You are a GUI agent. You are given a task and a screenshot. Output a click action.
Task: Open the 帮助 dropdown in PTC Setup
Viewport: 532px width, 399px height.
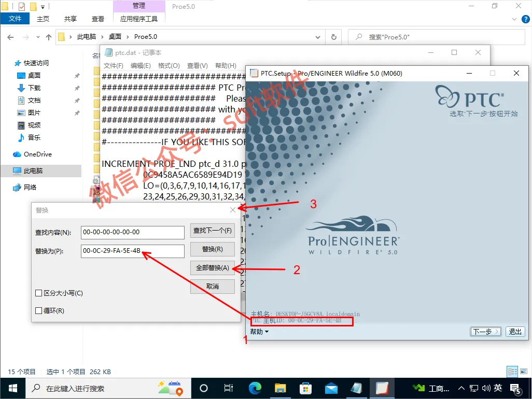point(260,332)
